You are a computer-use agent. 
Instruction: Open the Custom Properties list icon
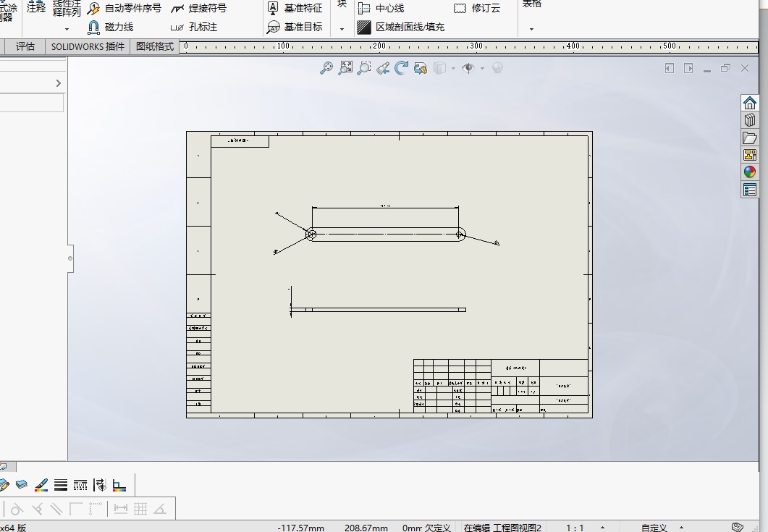(x=750, y=190)
